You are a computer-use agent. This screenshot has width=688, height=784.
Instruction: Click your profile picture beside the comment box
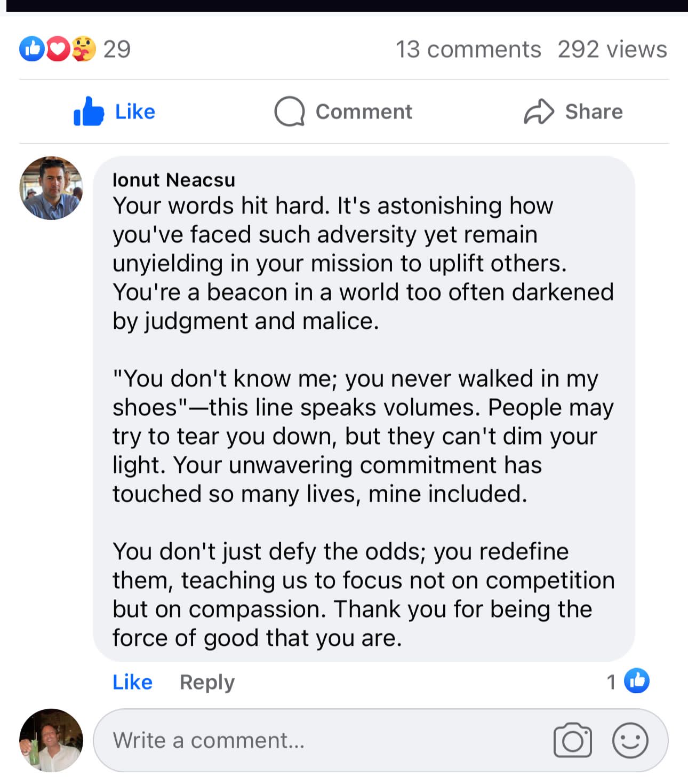pyautogui.click(x=51, y=740)
